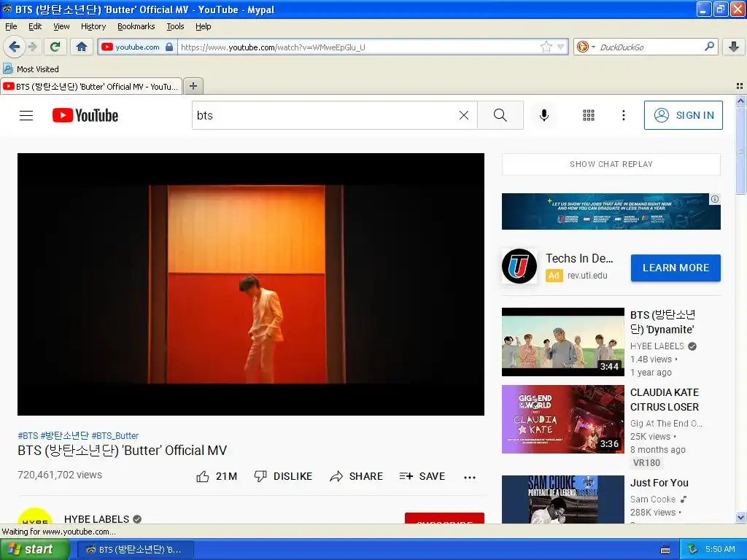The height and width of the screenshot is (560, 747).
Task: Click CLAUDIA KATE CITRUS LOSER title
Action: [x=665, y=400]
